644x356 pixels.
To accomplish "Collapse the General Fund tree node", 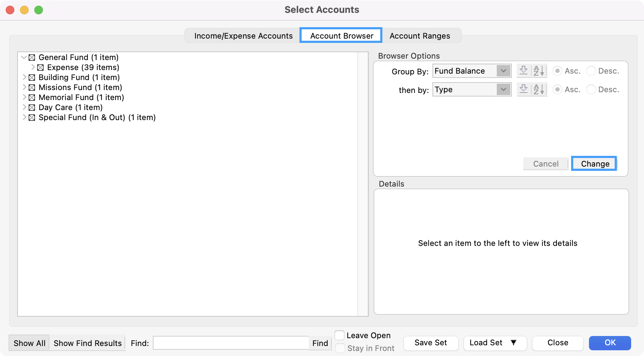I will pyautogui.click(x=24, y=57).
